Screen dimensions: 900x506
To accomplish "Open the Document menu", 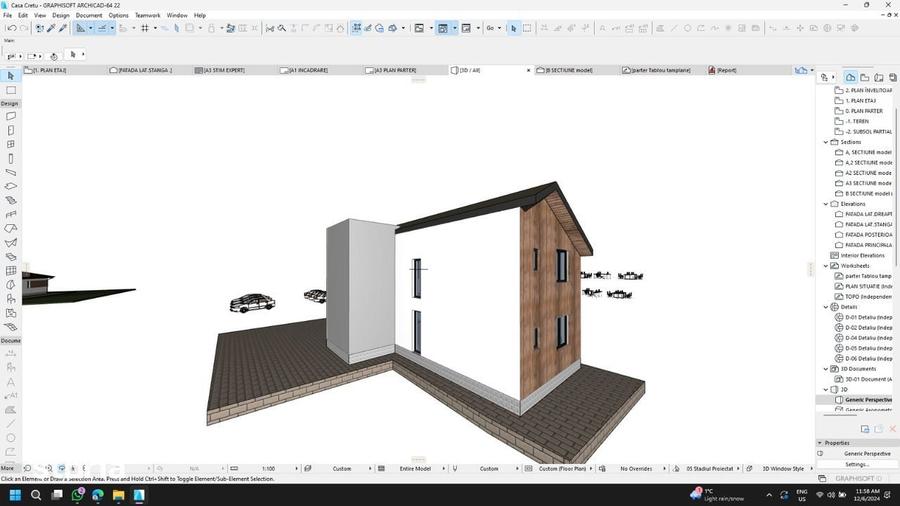I will tap(89, 15).
